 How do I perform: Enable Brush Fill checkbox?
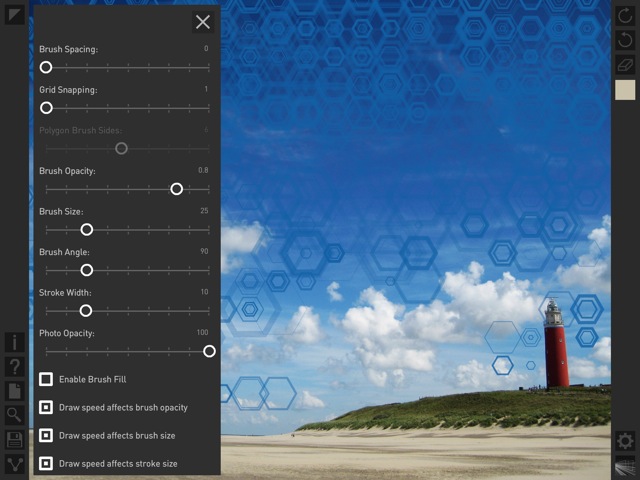point(46,380)
